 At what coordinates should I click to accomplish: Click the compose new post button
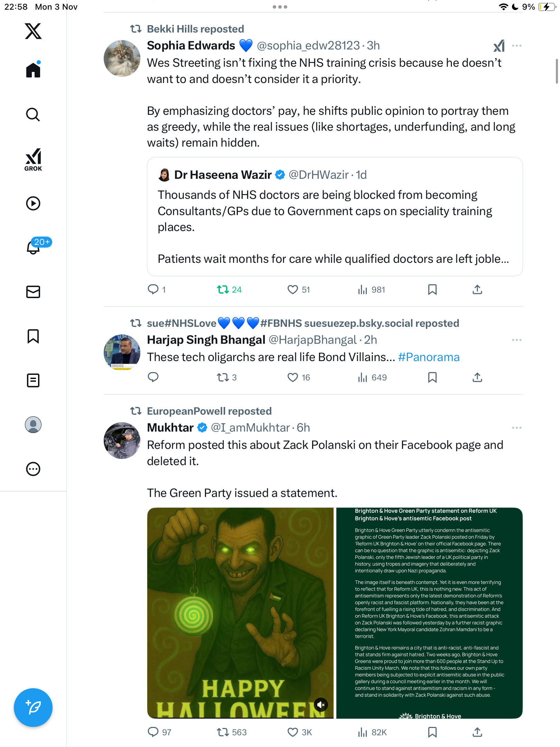[33, 708]
